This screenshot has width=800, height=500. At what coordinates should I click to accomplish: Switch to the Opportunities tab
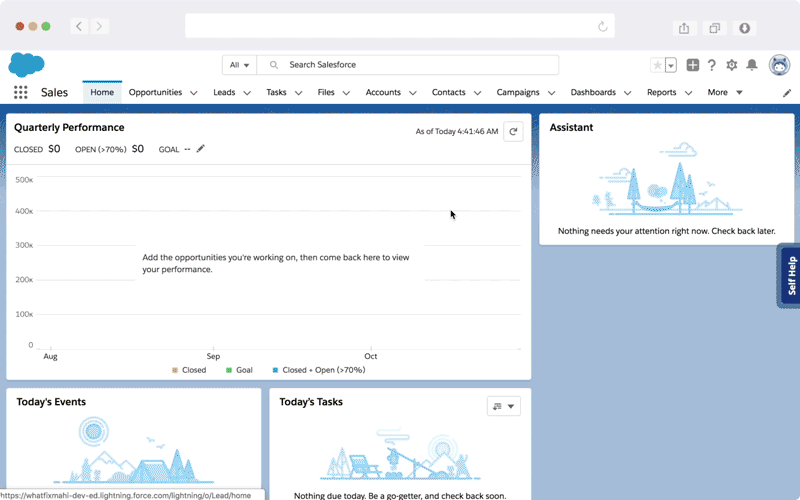pyautogui.click(x=155, y=92)
